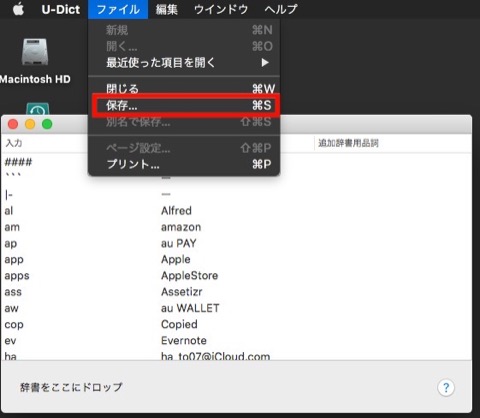Open the ウインドウ menu
Screen dimensions: 480x418
[221, 9]
